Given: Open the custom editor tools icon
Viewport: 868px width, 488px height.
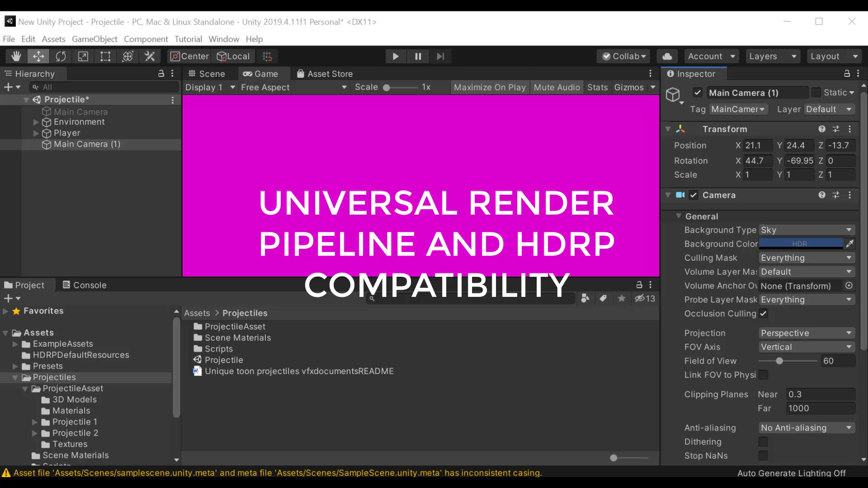Looking at the screenshot, I should (150, 56).
